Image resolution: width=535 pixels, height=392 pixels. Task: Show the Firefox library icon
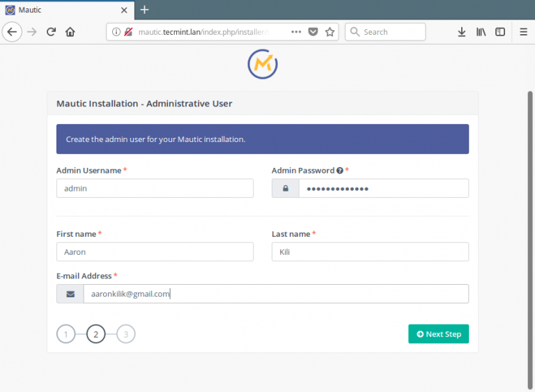click(481, 32)
